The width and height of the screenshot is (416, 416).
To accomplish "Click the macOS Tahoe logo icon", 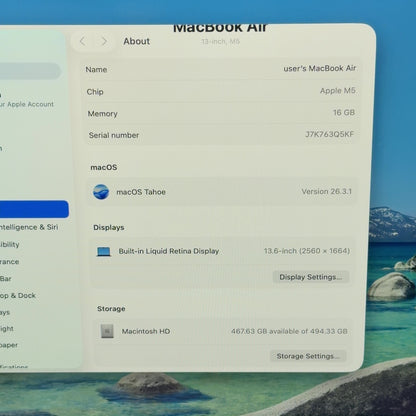I will point(101,192).
